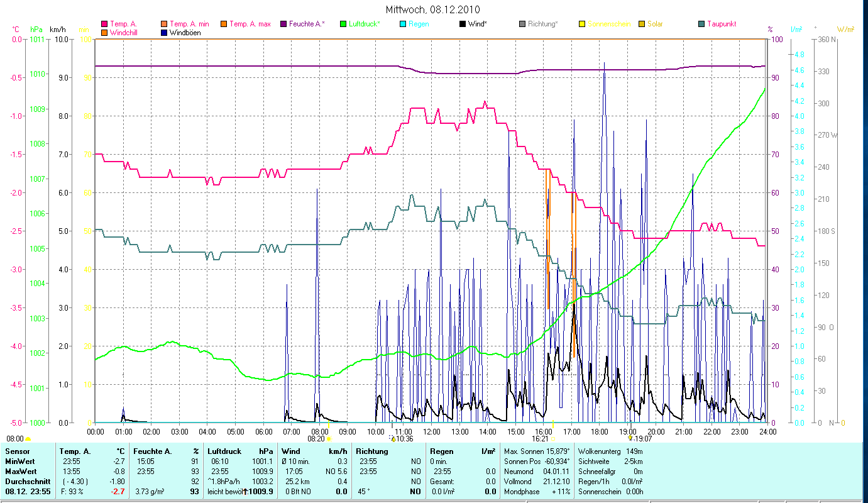Select the 'Windböen' legend label
Screen dimensions: 868x503
185,32
